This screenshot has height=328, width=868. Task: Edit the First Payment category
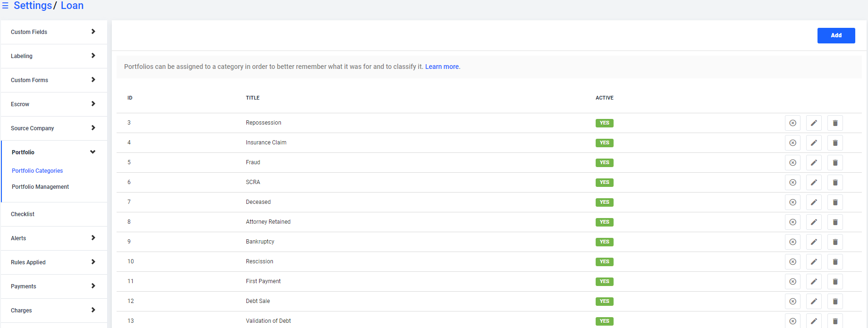814,282
